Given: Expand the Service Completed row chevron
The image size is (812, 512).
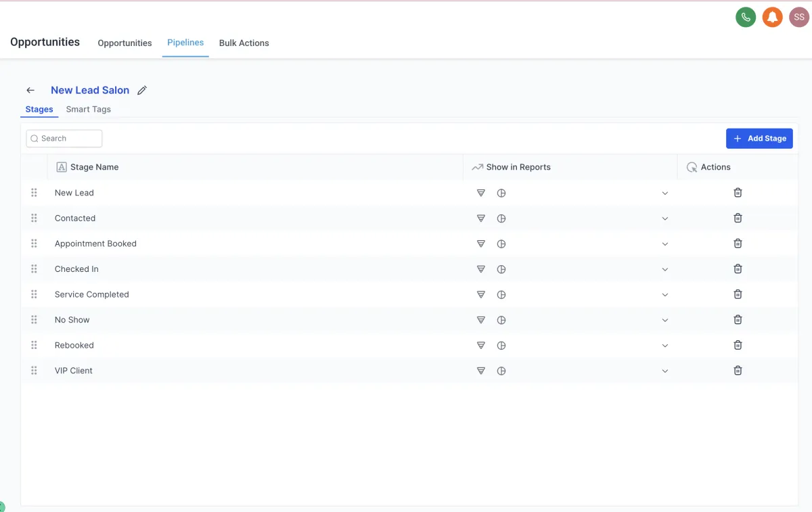Looking at the screenshot, I should click(664, 295).
